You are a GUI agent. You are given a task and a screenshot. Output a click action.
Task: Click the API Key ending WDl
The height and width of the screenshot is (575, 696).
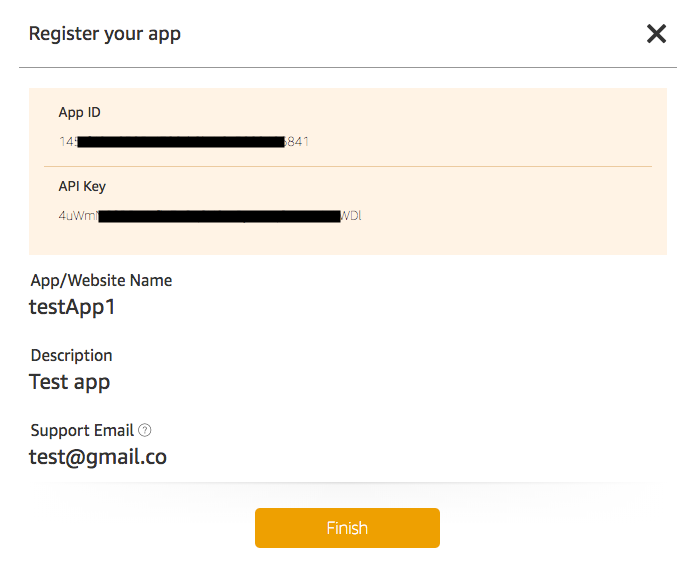pyautogui.click(x=351, y=215)
